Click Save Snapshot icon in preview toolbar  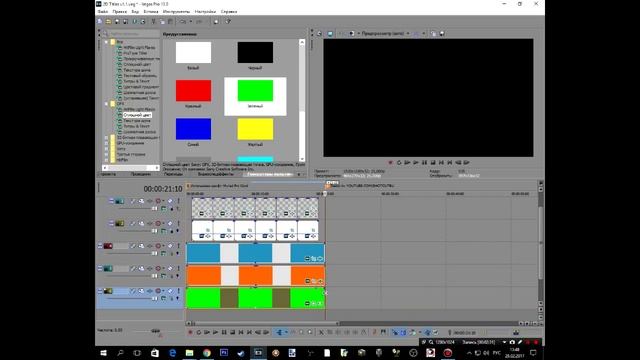(x=442, y=33)
